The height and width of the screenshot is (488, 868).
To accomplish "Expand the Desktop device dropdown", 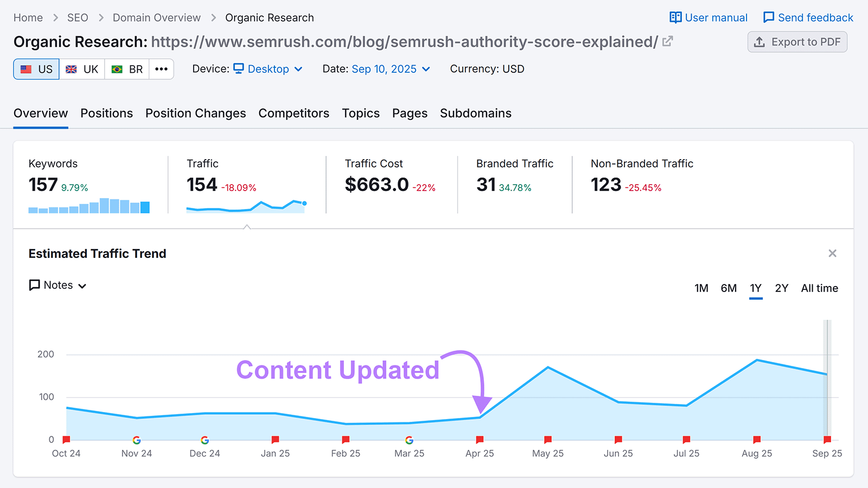I will coord(268,69).
